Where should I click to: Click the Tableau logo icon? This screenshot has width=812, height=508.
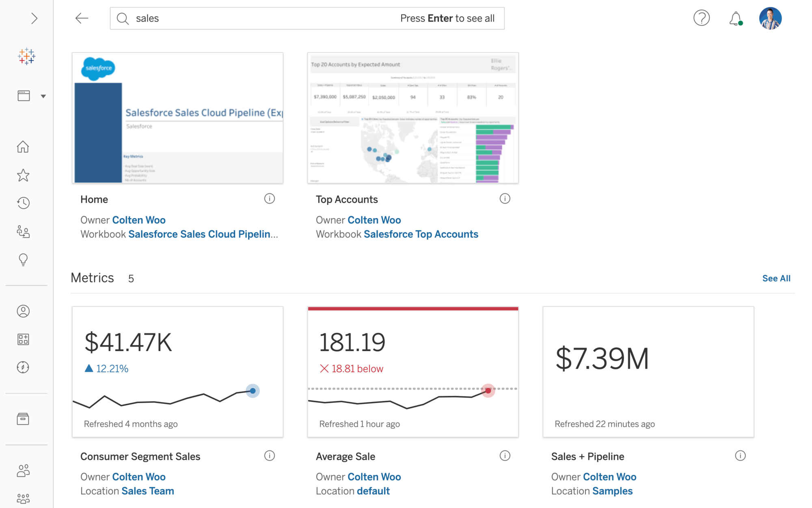tap(26, 56)
